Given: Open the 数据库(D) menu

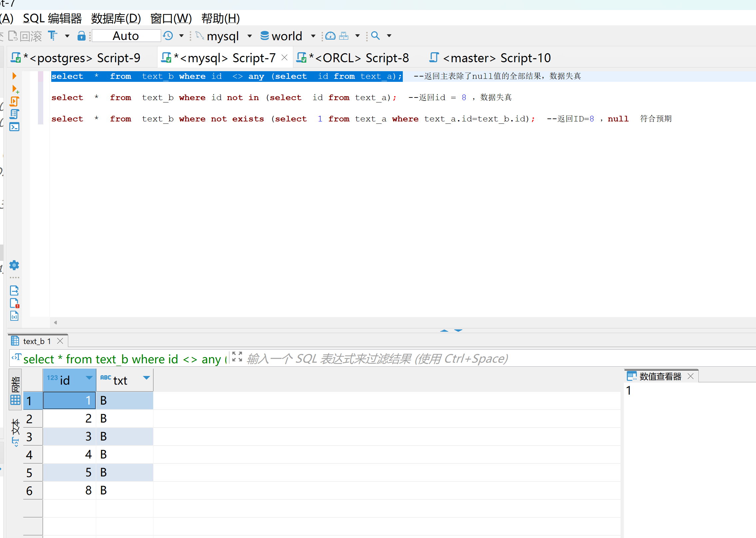Looking at the screenshot, I should tap(116, 18).
